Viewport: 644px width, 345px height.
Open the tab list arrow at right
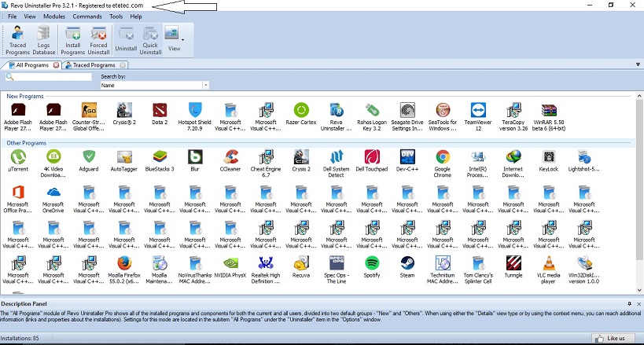click(x=638, y=64)
